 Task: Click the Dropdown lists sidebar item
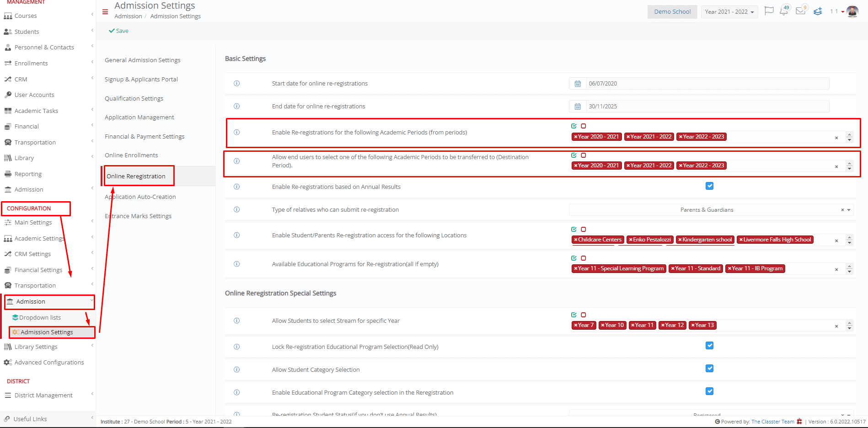[x=40, y=317]
